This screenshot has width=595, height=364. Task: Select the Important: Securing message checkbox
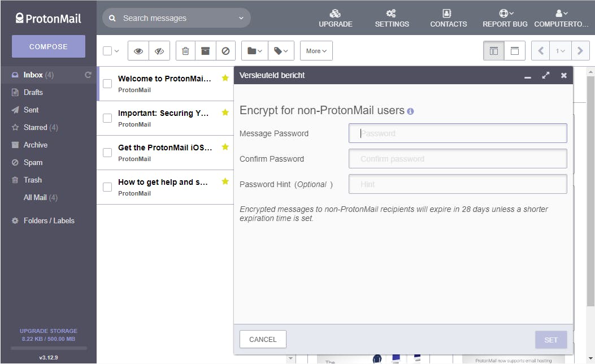pyautogui.click(x=107, y=118)
